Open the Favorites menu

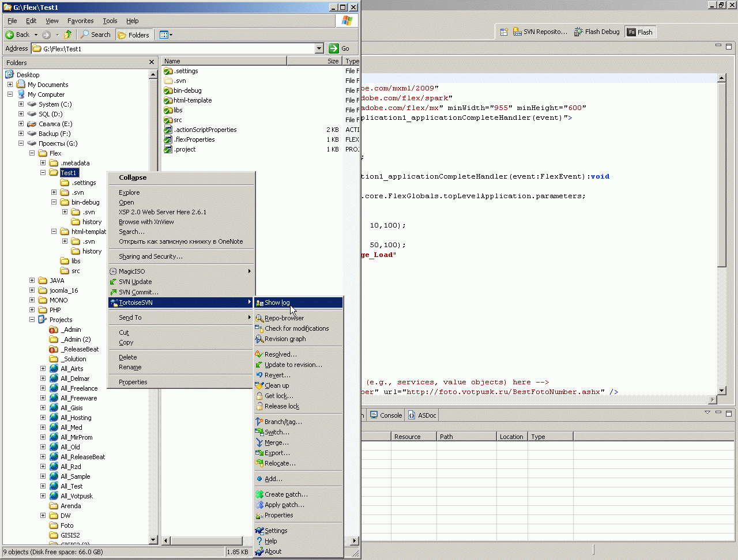tap(80, 21)
